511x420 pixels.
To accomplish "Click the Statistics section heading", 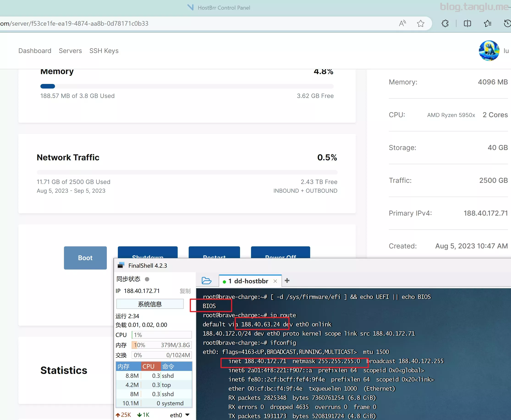I will click(64, 370).
